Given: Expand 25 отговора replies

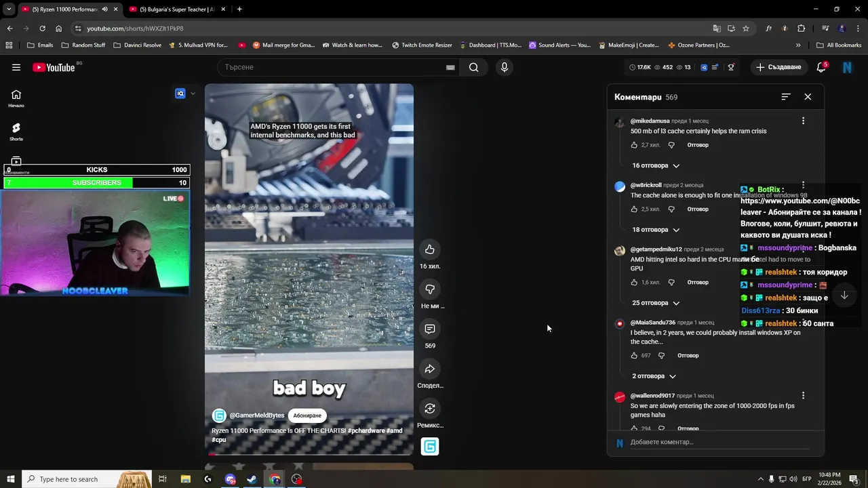Looking at the screenshot, I should coord(656,303).
